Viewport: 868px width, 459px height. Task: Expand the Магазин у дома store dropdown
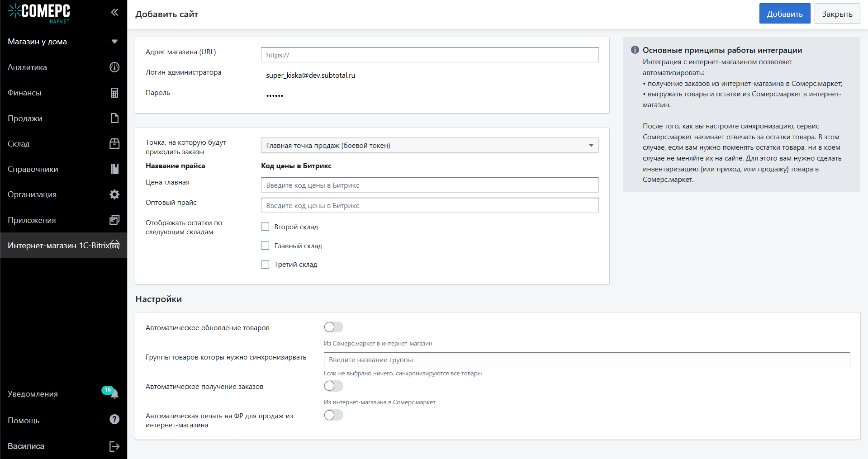point(63,42)
